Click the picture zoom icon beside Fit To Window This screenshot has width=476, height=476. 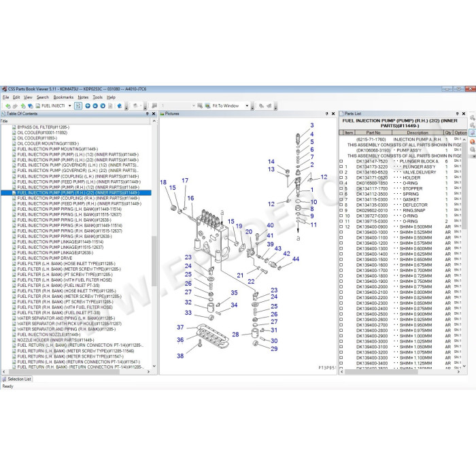coord(207,106)
